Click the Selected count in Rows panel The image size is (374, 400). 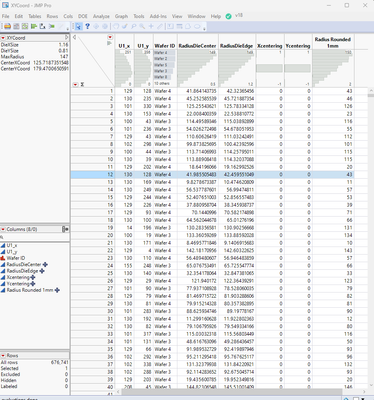point(66,368)
